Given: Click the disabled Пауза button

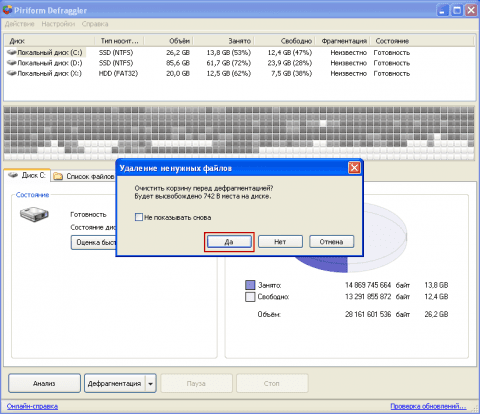Looking at the screenshot, I should (x=196, y=383).
